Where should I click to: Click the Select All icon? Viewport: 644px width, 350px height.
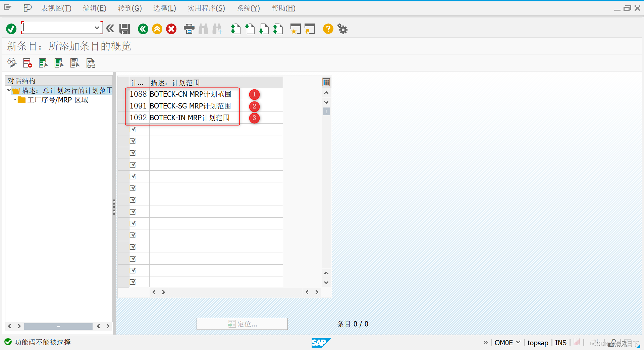43,63
